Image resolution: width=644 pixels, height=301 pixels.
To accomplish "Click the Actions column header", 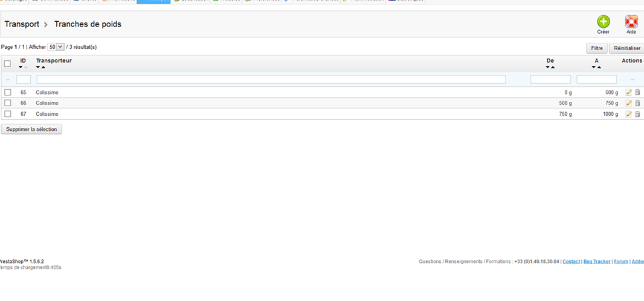I will pos(632,61).
